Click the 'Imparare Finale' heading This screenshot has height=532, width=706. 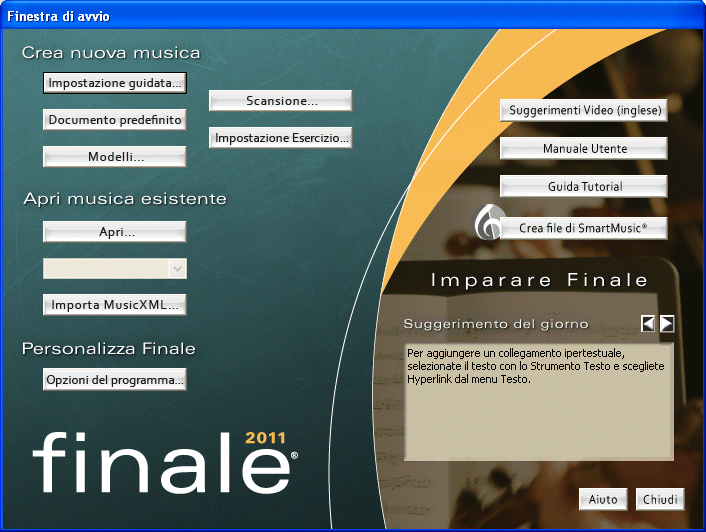tap(539, 280)
